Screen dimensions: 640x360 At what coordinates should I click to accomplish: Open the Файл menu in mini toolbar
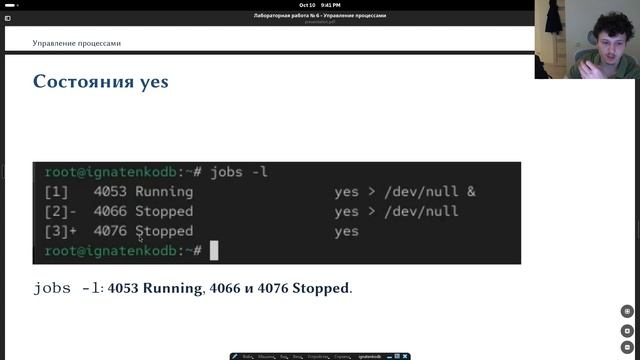[x=247, y=356]
